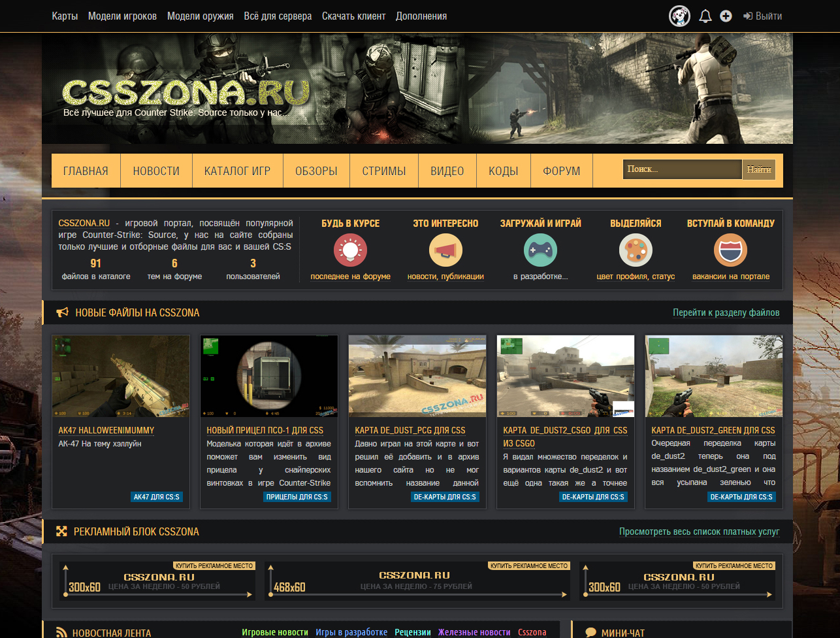Go to the Коды tab
The width and height of the screenshot is (840, 638).
tap(504, 171)
